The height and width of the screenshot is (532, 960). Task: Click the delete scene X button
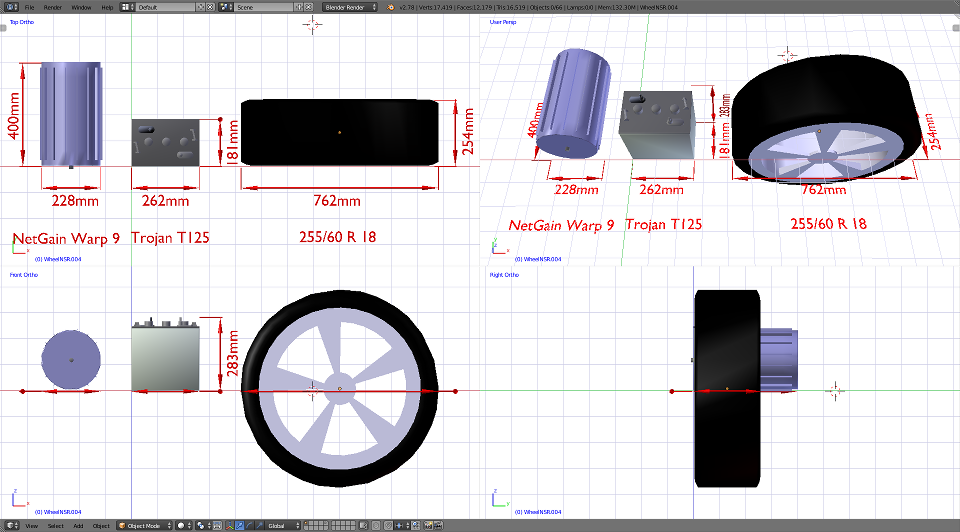coord(310,7)
